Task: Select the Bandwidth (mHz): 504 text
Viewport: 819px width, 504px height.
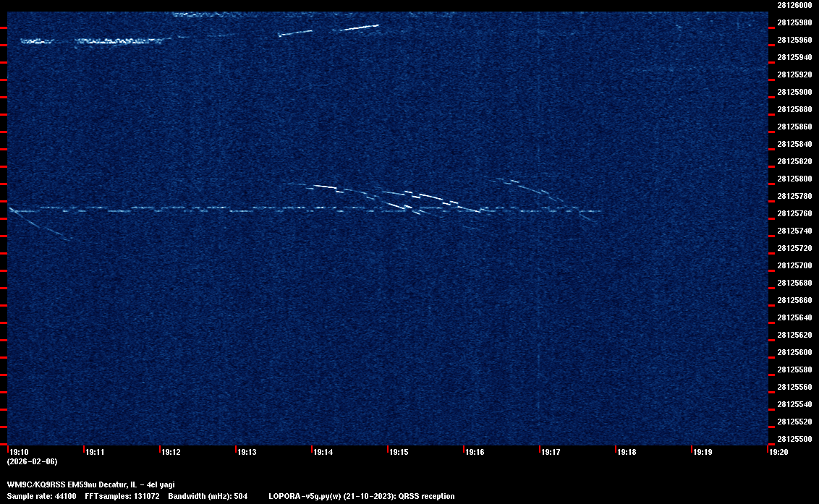Action: (207, 496)
